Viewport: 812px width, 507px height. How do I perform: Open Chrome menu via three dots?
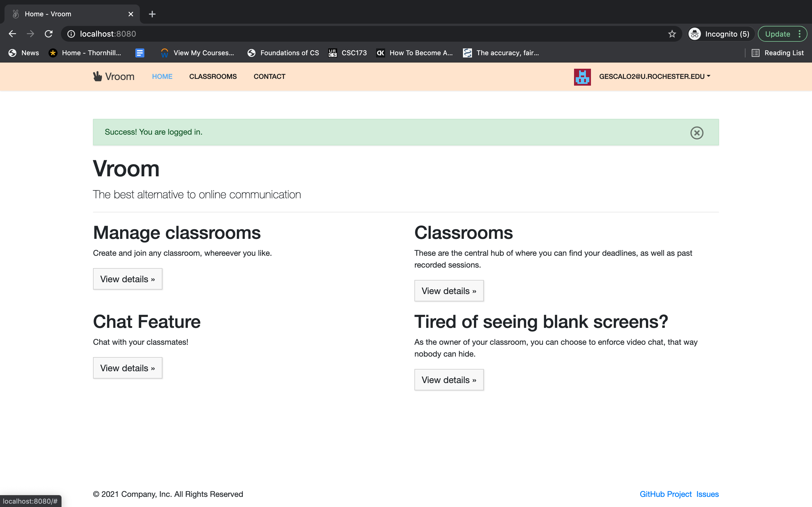coord(800,34)
